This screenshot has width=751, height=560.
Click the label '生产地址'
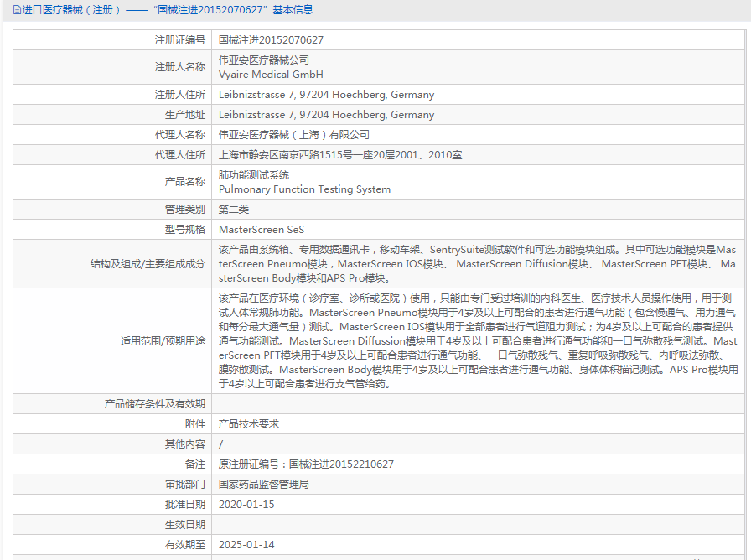[185, 115]
